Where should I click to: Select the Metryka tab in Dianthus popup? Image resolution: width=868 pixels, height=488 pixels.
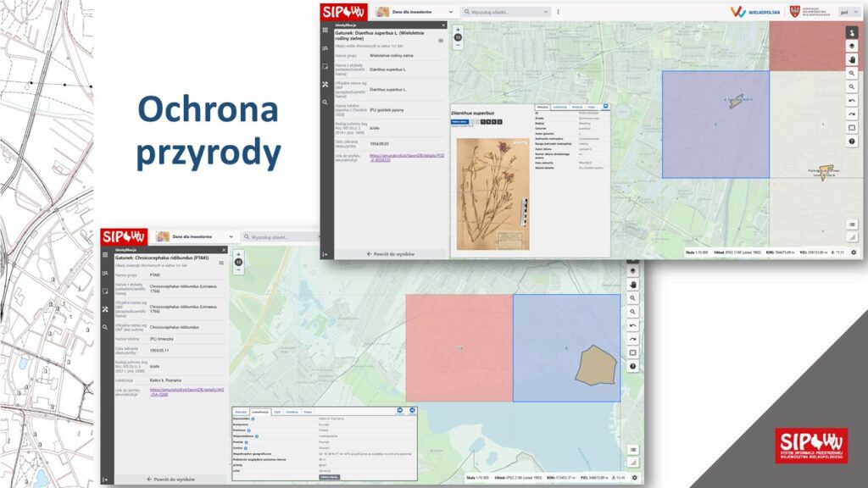tap(542, 107)
